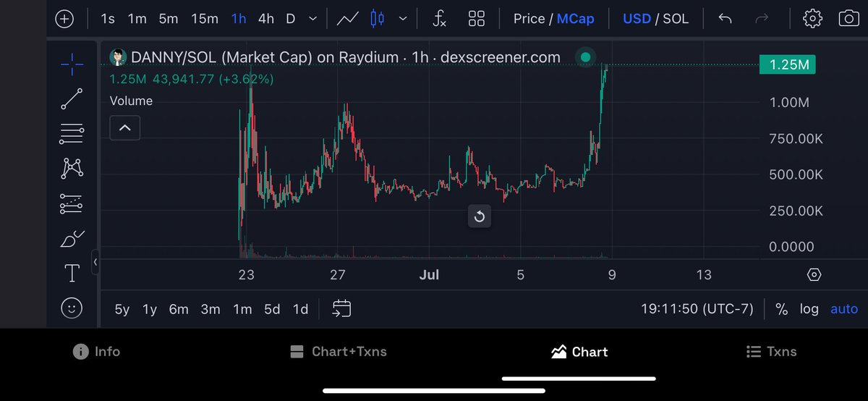Reset the chart view with the circular arrow
Viewport: 868px width, 401px height.
[x=479, y=216]
